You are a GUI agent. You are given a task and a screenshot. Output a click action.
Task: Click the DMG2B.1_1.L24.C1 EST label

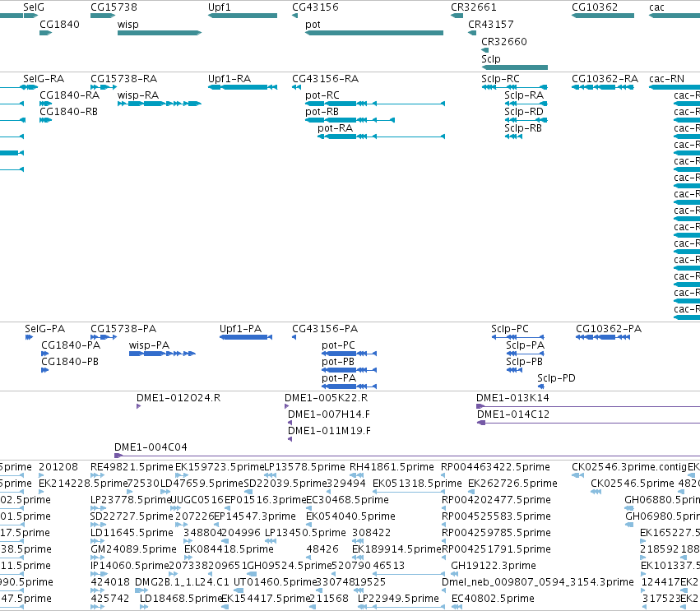[x=182, y=582]
